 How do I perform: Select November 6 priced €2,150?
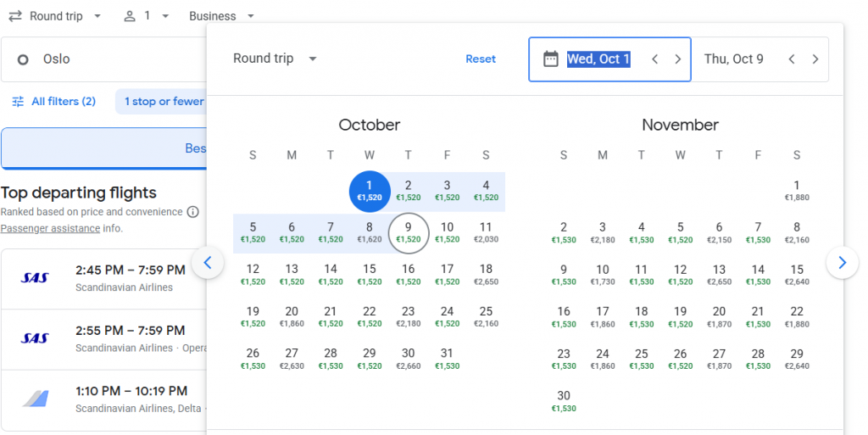click(x=719, y=233)
